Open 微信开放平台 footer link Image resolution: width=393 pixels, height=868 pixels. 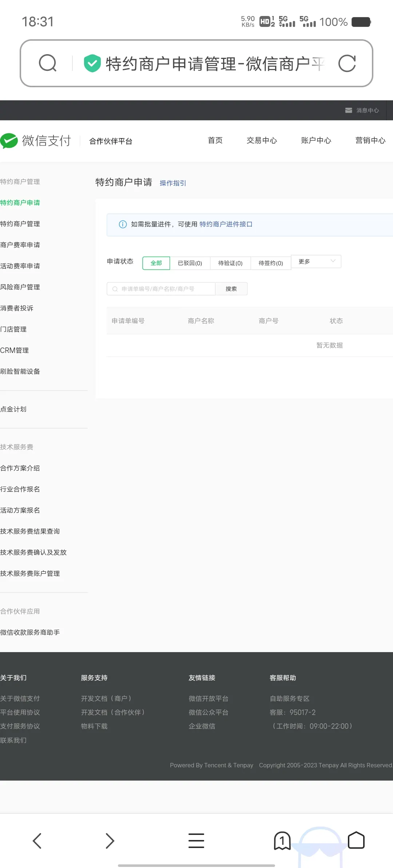(x=209, y=699)
